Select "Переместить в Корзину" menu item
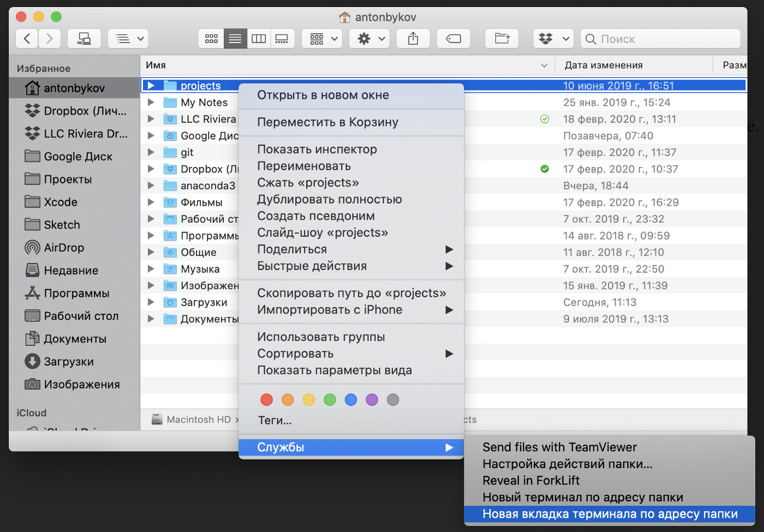764x532 pixels. click(x=327, y=122)
